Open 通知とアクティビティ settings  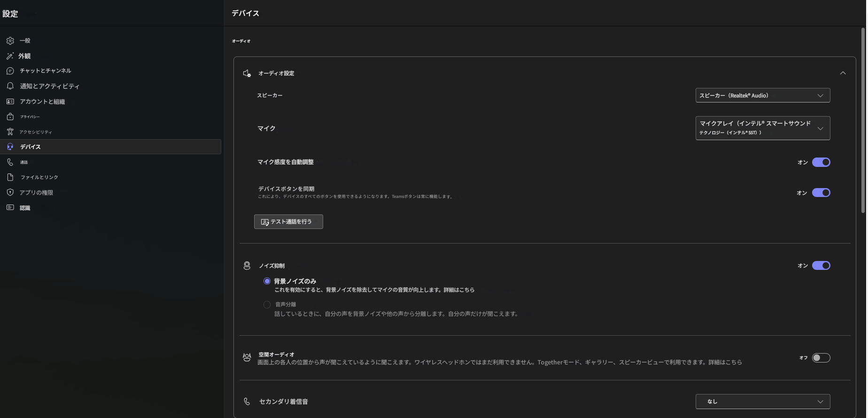[110, 86]
